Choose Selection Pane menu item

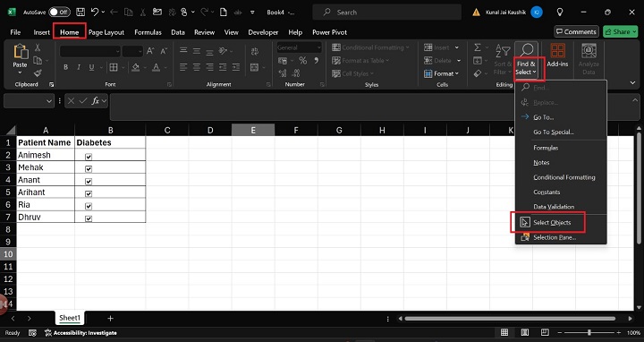(x=561, y=237)
